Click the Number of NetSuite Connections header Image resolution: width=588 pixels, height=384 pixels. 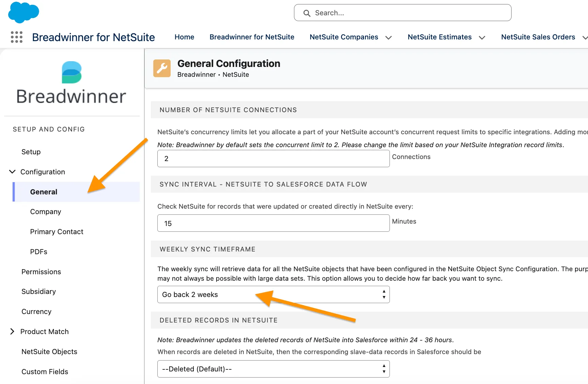pos(228,110)
